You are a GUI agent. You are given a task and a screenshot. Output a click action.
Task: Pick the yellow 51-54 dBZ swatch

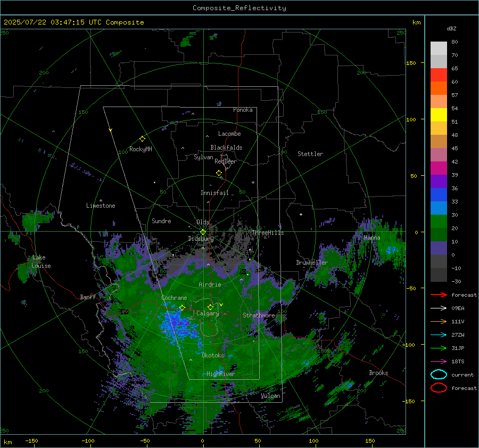[439, 115]
